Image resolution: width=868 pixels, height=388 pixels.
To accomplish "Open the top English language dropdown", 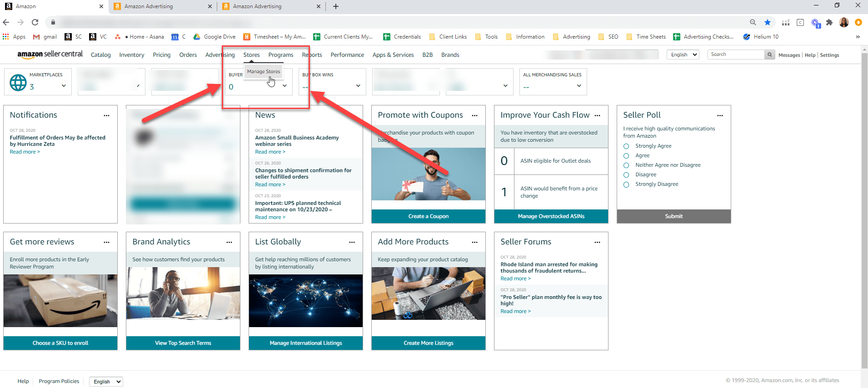I will pyautogui.click(x=683, y=55).
